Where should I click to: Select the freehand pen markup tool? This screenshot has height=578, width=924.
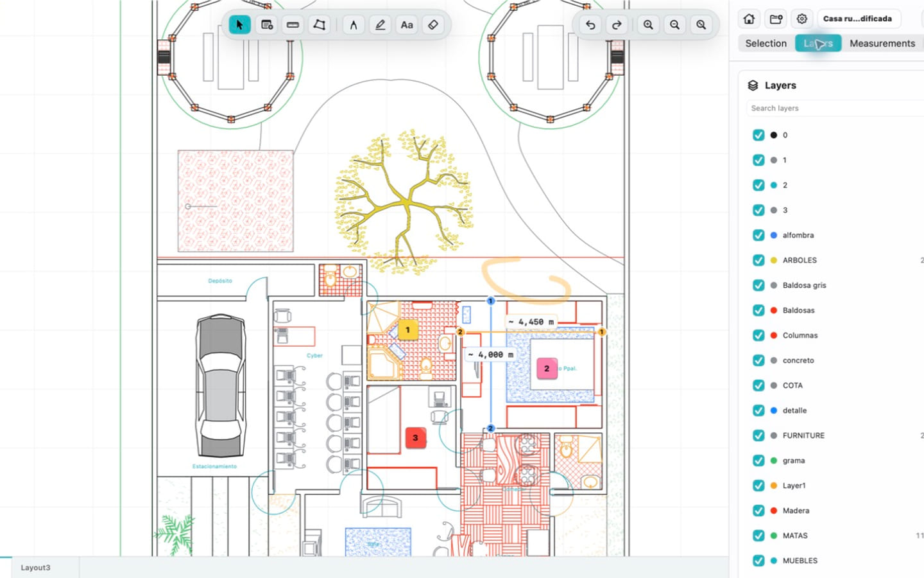[x=380, y=25]
